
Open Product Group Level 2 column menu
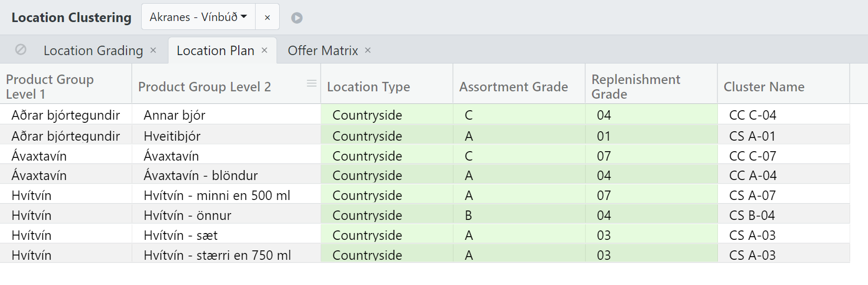click(312, 83)
